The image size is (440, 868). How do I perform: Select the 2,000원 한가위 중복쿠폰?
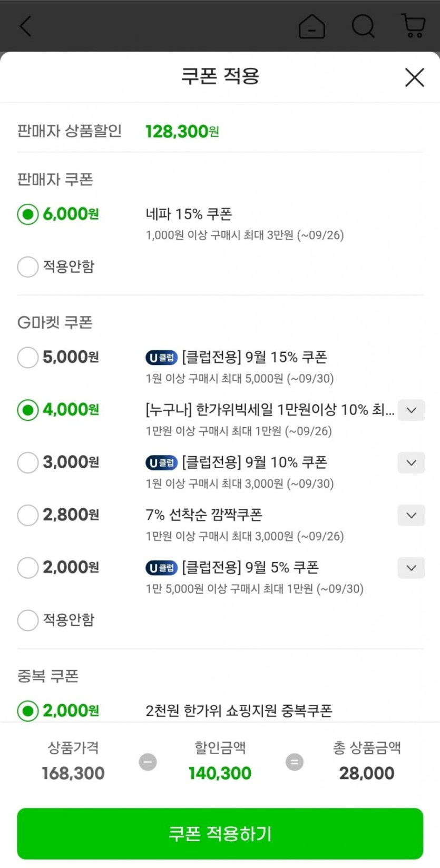[28, 711]
